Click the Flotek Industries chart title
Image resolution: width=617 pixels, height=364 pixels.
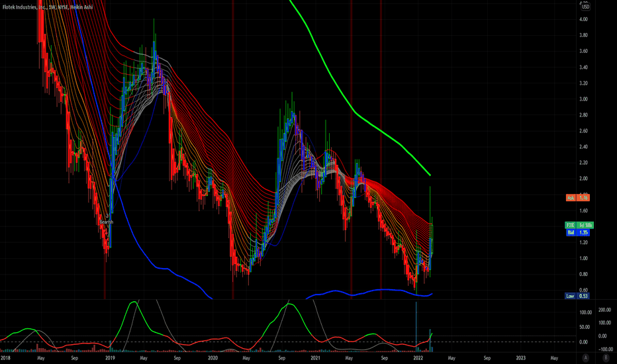[x=48, y=7]
